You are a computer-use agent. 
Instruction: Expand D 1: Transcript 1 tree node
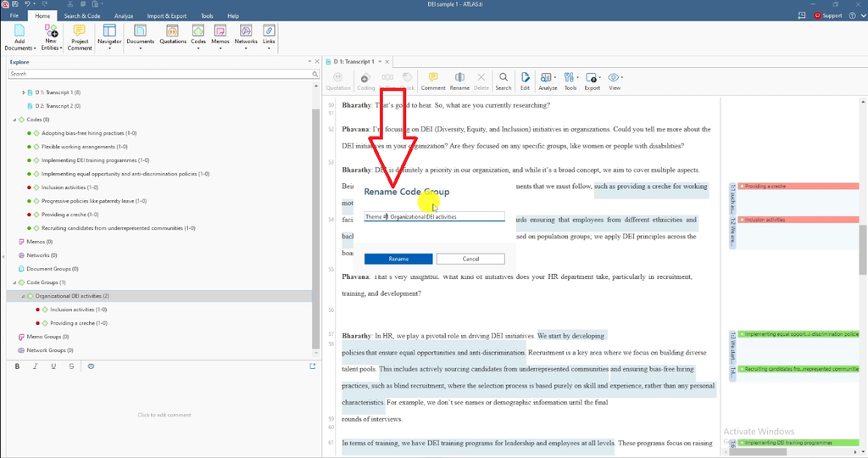point(23,92)
